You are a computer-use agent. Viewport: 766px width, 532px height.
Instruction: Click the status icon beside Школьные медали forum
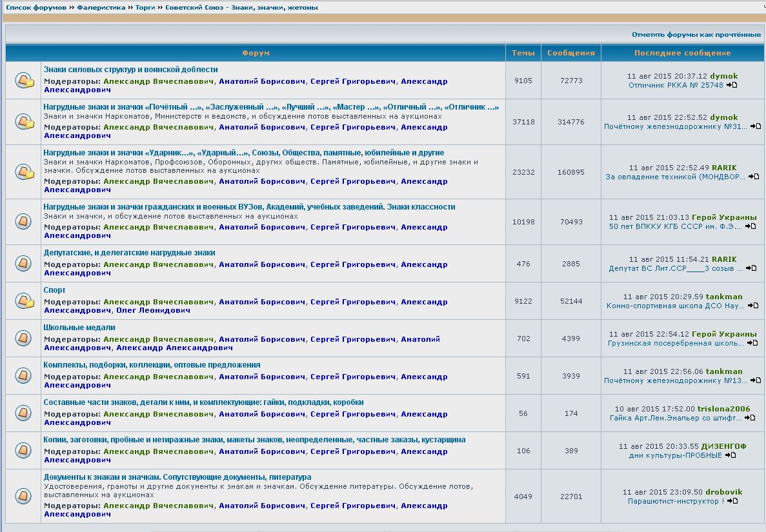click(x=23, y=339)
